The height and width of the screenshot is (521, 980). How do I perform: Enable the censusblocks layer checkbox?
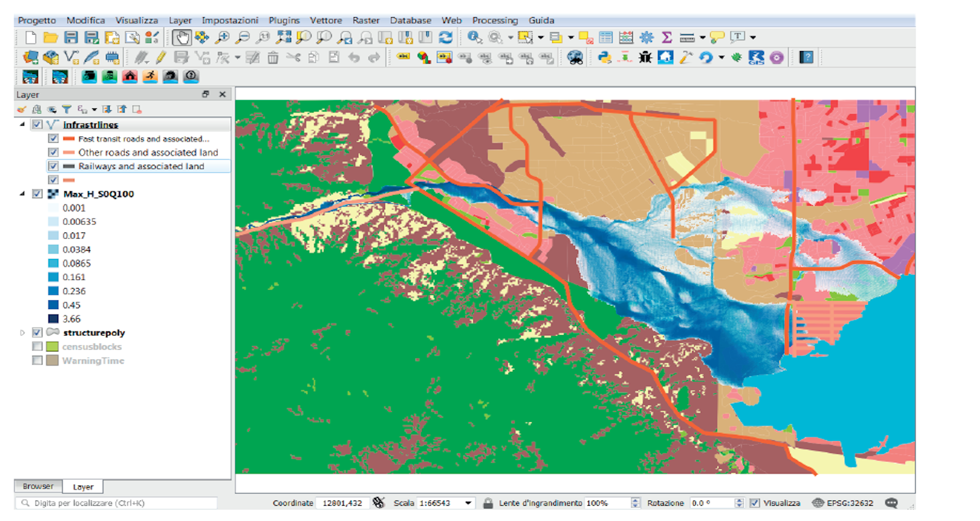tap(37, 346)
